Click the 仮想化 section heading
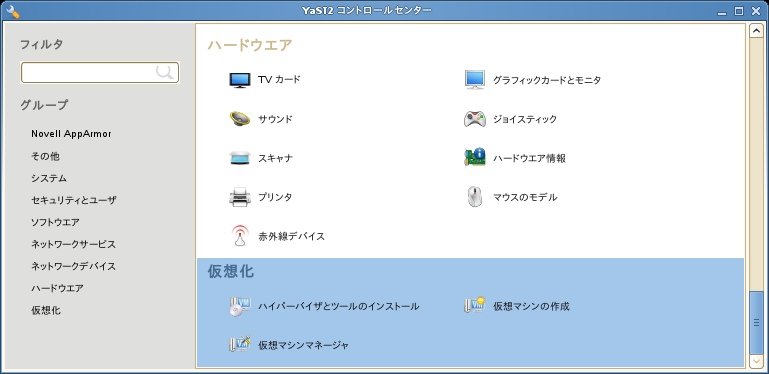The image size is (769, 374). click(231, 272)
